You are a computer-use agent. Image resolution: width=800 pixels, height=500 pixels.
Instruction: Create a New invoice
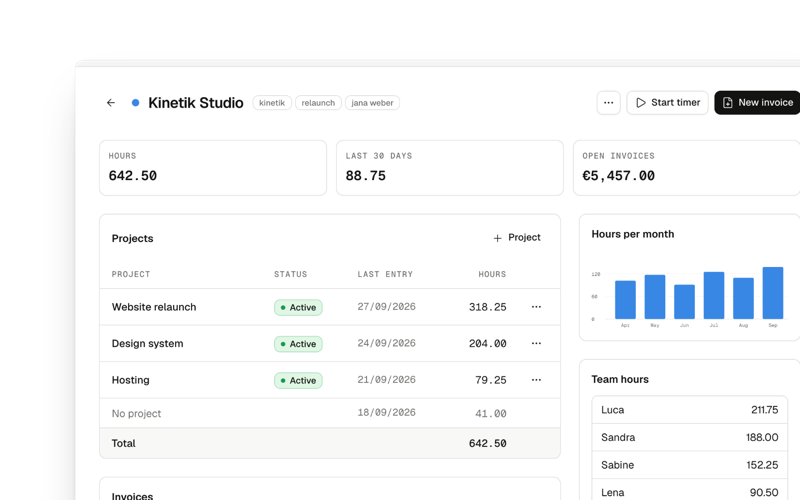pos(757,103)
